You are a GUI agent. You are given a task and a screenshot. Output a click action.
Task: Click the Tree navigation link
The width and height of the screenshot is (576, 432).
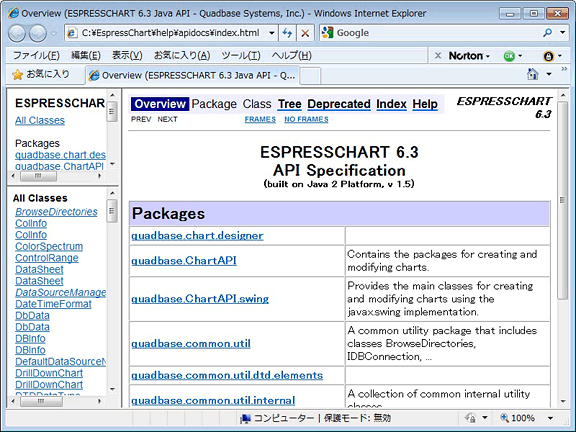coord(289,104)
